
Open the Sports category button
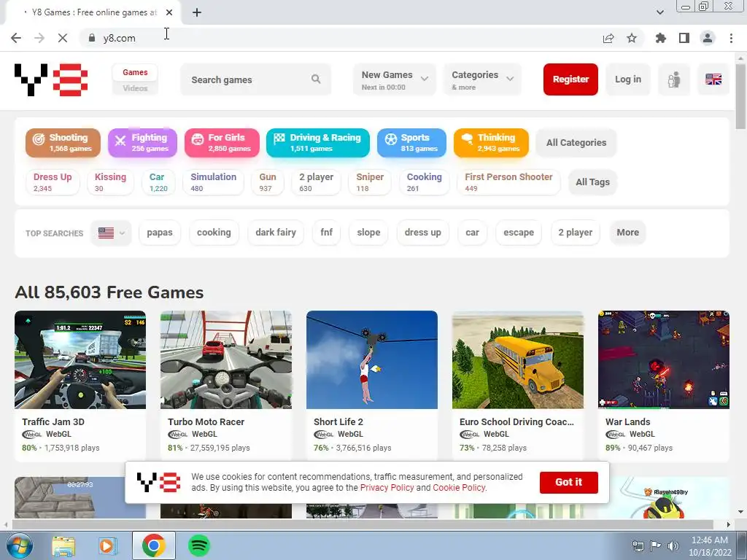[x=411, y=142]
